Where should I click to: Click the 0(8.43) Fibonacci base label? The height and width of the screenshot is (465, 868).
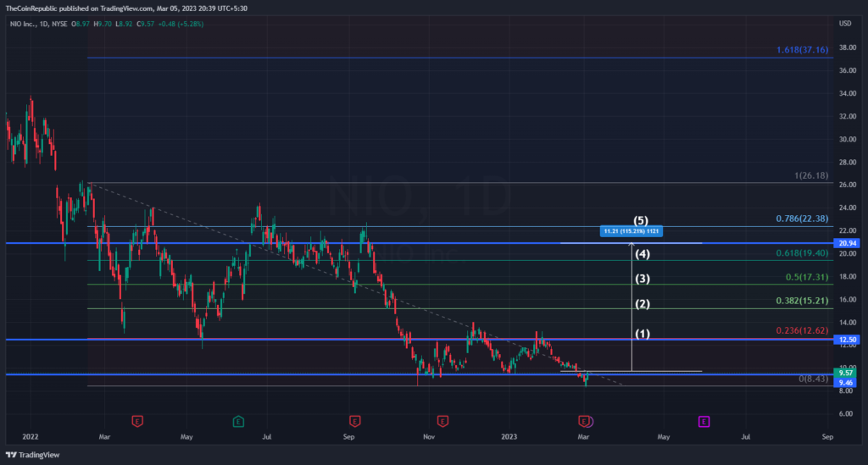pyautogui.click(x=814, y=379)
